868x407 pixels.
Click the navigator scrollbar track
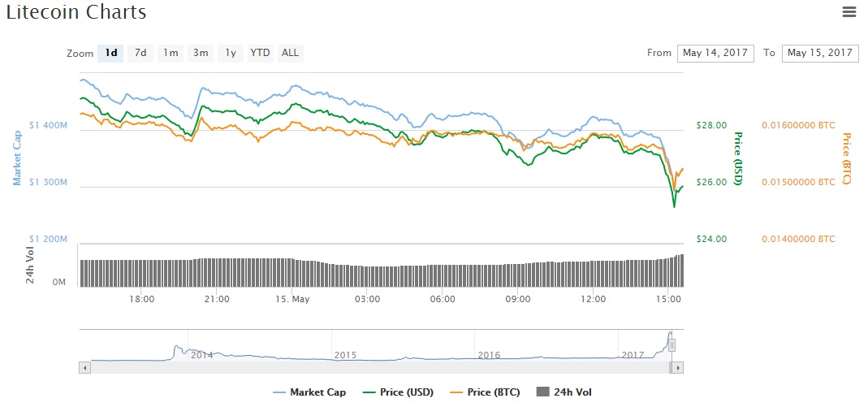(380, 367)
